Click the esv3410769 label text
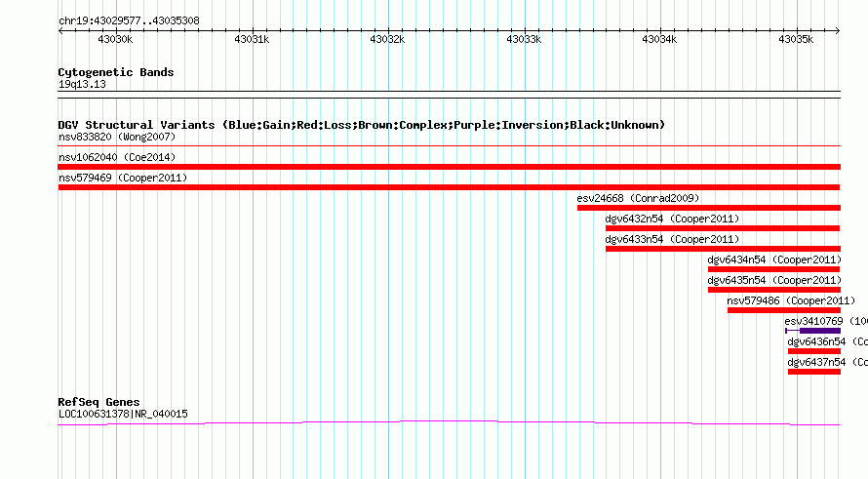The height and width of the screenshot is (479, 868). click(813, 321)
